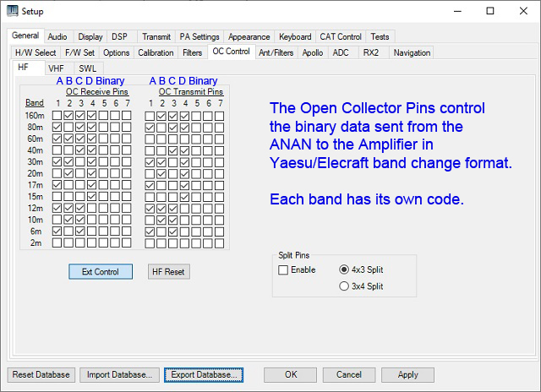Click Reset Database button

[41, 375]
